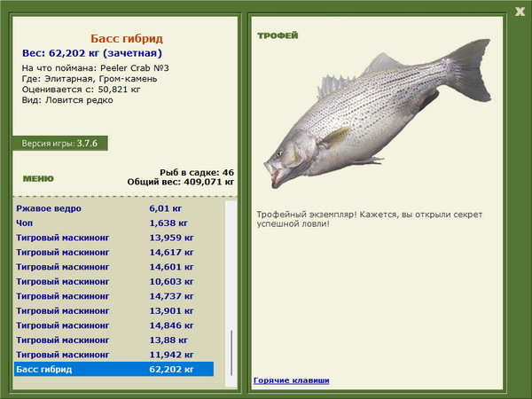Click the Басс гибрид title text

(127, 39)
